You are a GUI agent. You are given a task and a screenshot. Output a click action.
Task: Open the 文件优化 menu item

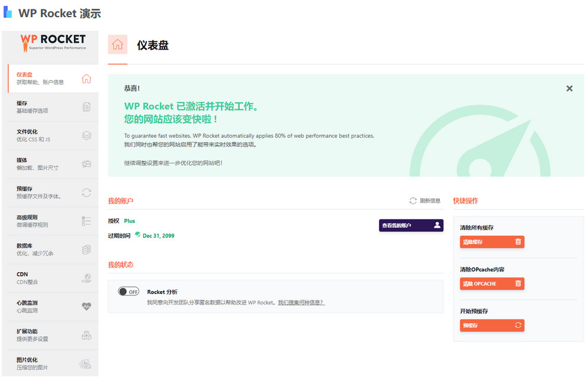(x=53, y=135)
